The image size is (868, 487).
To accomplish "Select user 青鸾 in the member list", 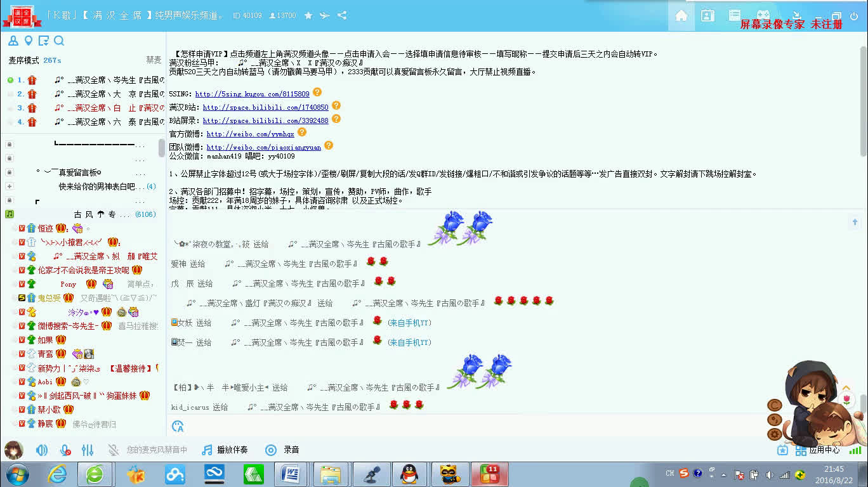I will 45,354.
